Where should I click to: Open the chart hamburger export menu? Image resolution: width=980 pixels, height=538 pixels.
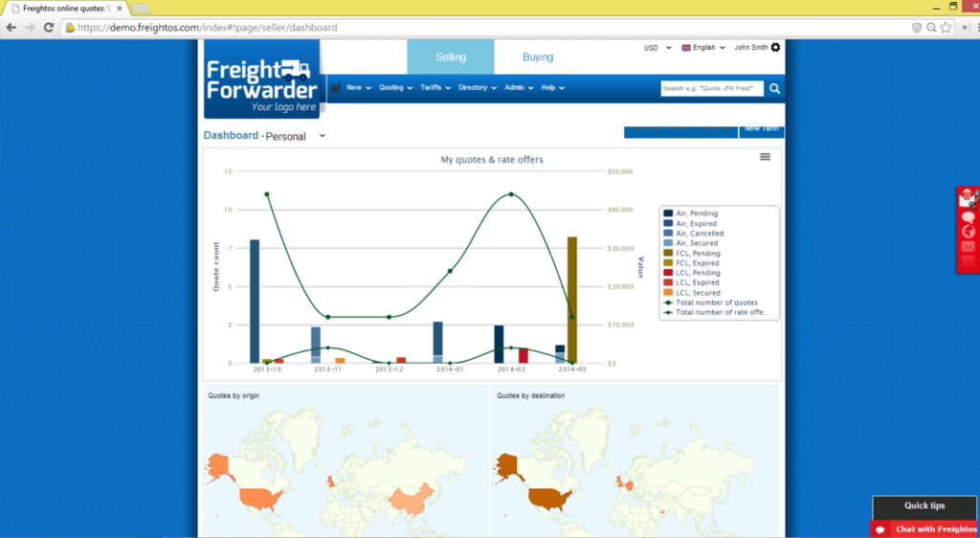765,157
